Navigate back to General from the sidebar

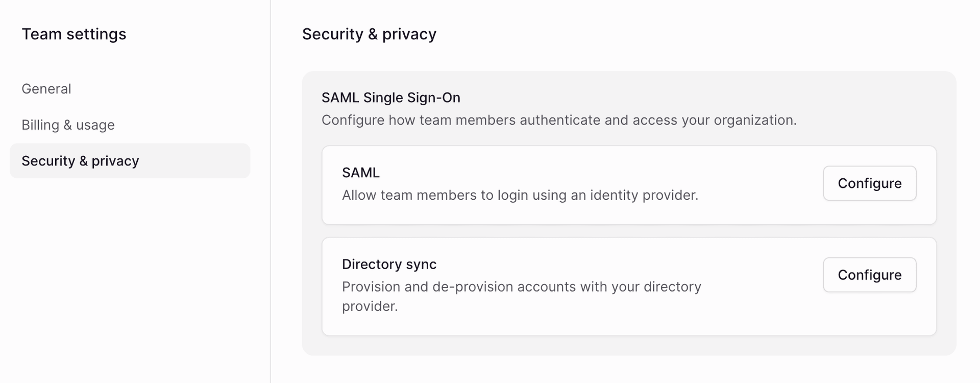coord(46,88)
